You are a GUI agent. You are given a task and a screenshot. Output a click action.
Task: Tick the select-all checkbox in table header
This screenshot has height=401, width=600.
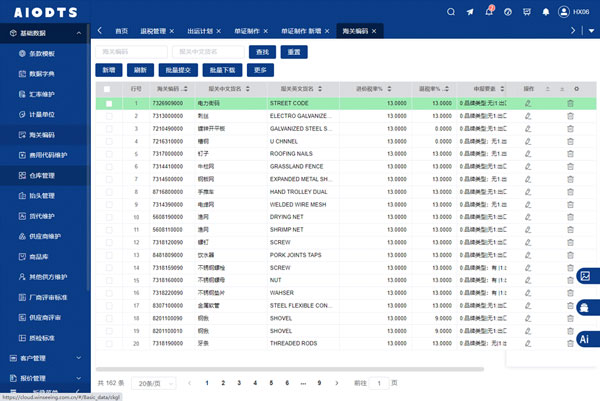pos(108,89)
